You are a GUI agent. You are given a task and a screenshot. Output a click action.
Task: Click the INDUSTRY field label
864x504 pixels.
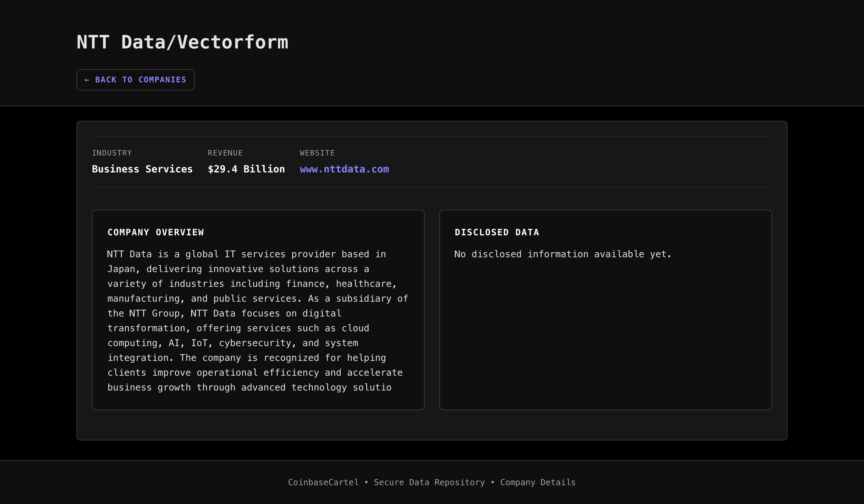(x=112, y=153)
